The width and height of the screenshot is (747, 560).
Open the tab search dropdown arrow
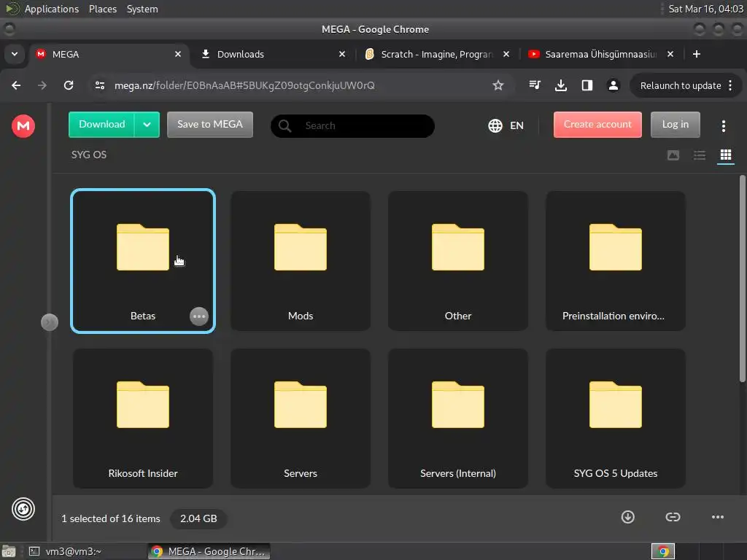click(x=15, y=54)
